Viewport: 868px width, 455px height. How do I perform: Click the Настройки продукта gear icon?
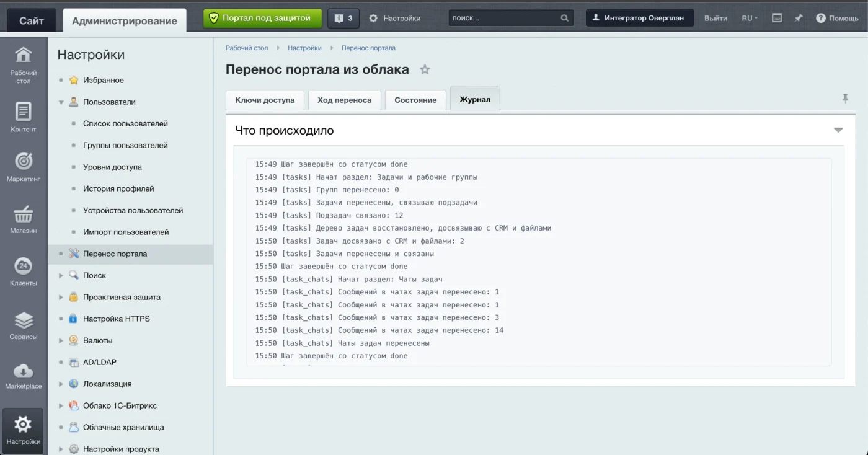[x=74, y=449]
